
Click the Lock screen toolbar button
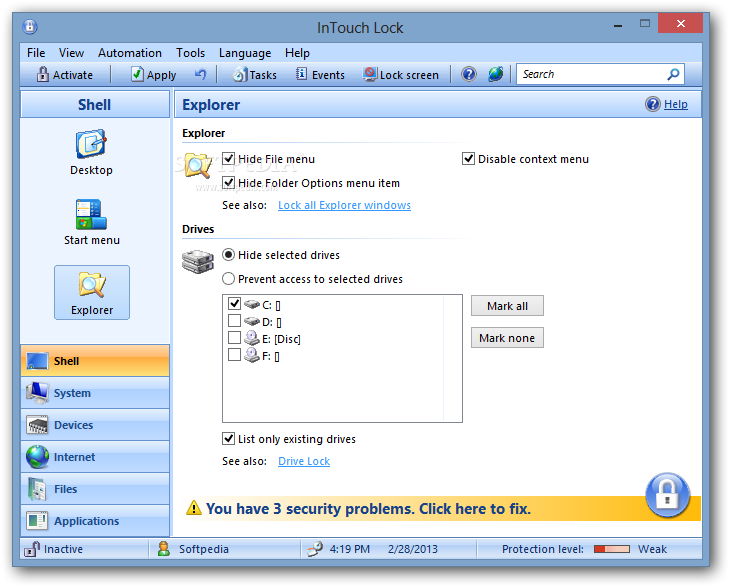coord(401,74)
